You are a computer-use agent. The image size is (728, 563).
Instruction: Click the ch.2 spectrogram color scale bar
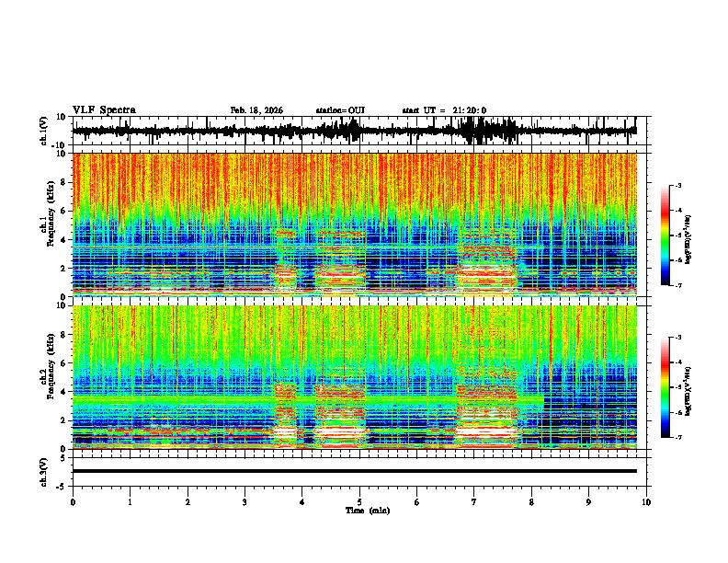point(665,387)
